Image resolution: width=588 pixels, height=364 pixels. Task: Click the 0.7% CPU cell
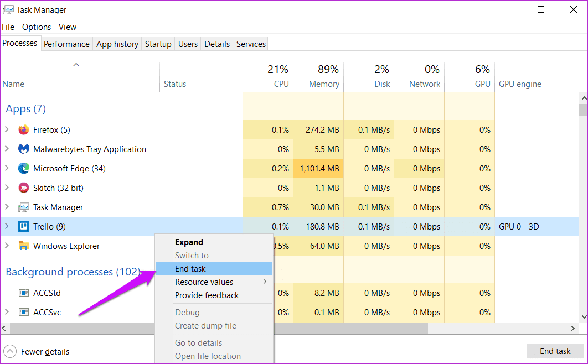click(x=268, y=207)
